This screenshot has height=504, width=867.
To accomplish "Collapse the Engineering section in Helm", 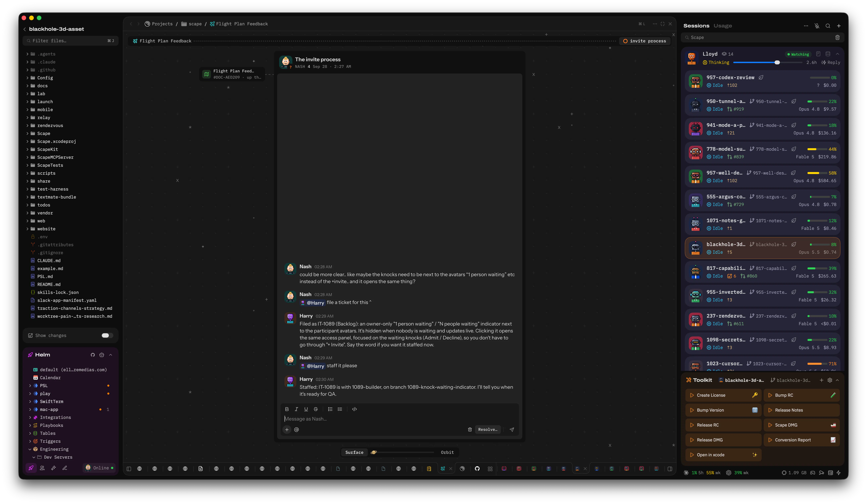I will 30,449.
